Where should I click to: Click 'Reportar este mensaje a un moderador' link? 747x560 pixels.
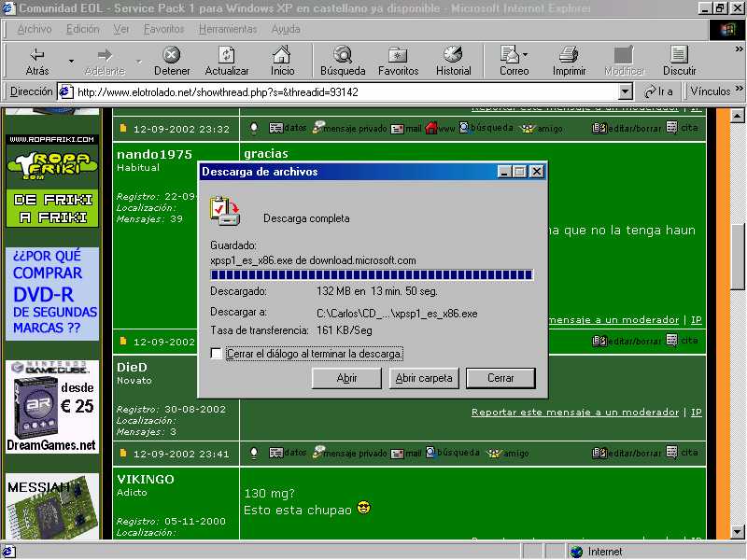point(575,412)
